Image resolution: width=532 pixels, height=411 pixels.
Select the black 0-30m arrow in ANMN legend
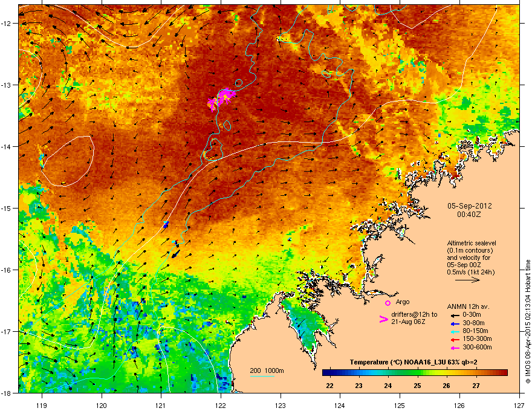click(455, 315)
